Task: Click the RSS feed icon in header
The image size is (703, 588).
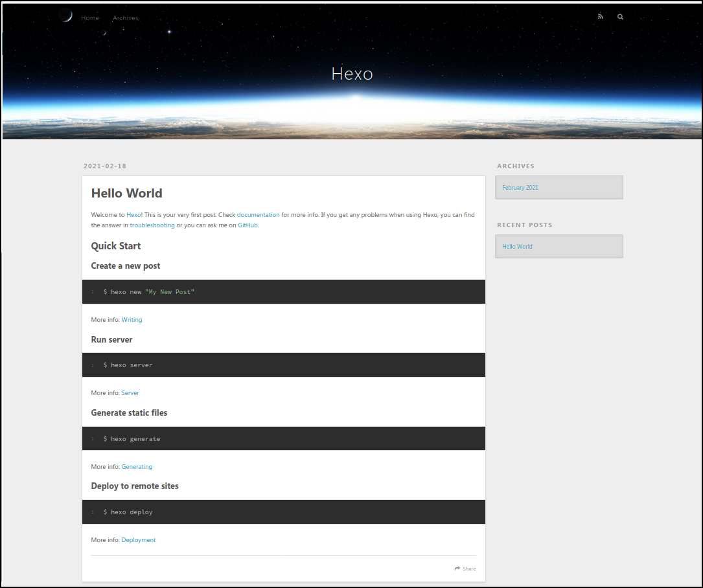Action: [601, 17]
